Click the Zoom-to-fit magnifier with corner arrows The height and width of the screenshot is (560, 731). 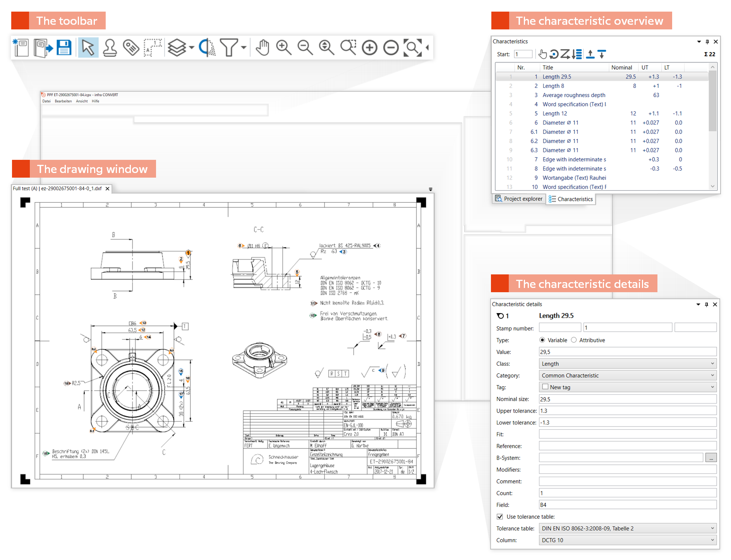pyautogui.click(x=412, y=48)
